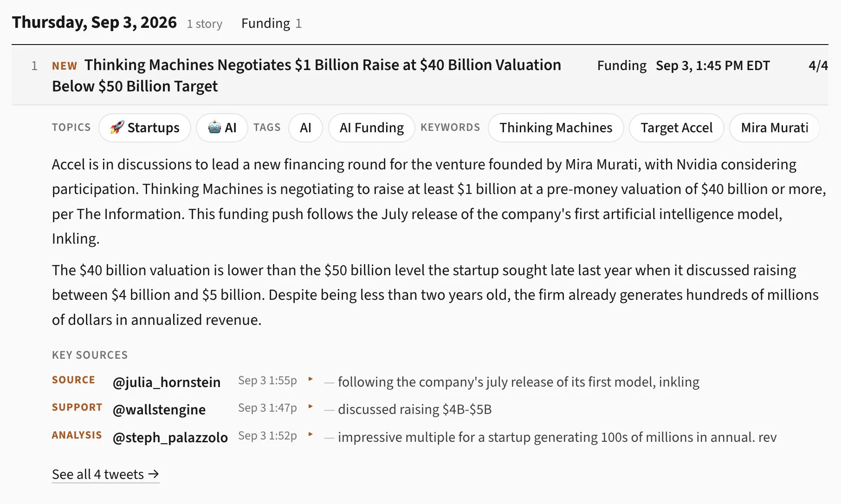Viewport: 841px width, 504px height.
Task: Click the KEYWORDS label before Thinking Machines chip
Action: (x=450, y=128)
